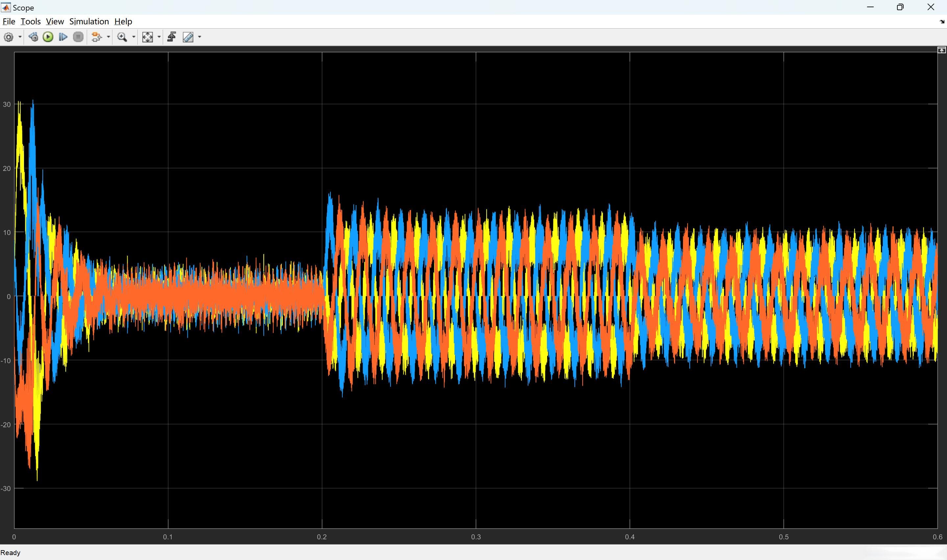This screenshot has height=560, width=947.
Task: Click the 0.6 label on the time axis
Action: (937, 537)
